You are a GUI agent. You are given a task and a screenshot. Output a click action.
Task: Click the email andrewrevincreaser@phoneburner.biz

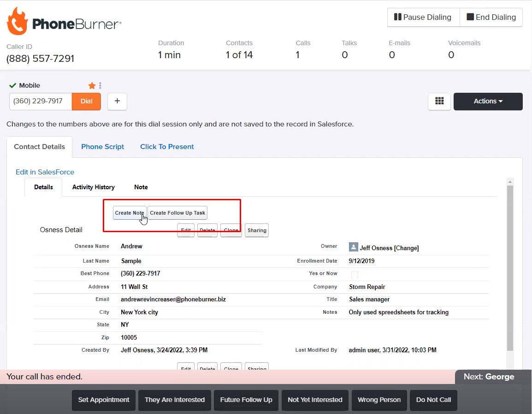(173, 299)
